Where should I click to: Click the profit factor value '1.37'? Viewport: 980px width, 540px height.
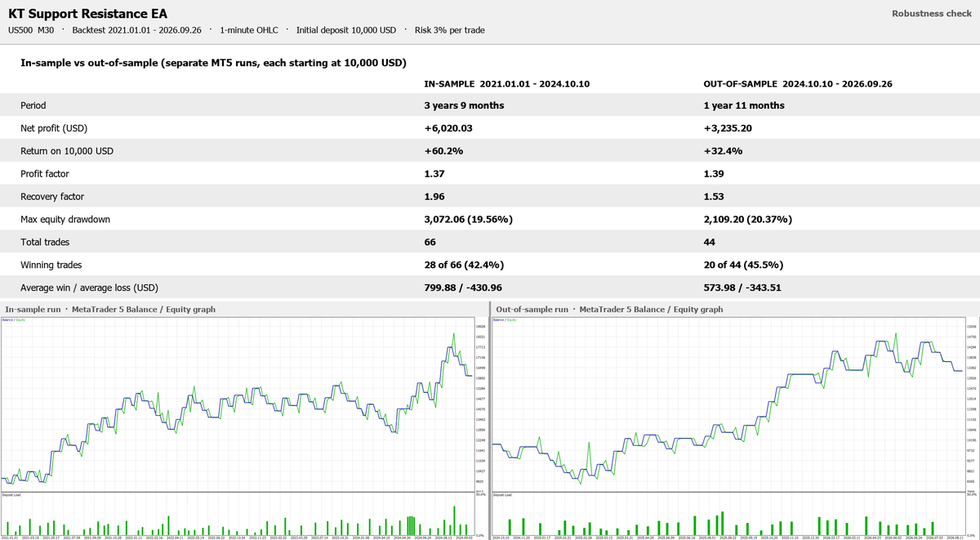[x=434, y=174]
